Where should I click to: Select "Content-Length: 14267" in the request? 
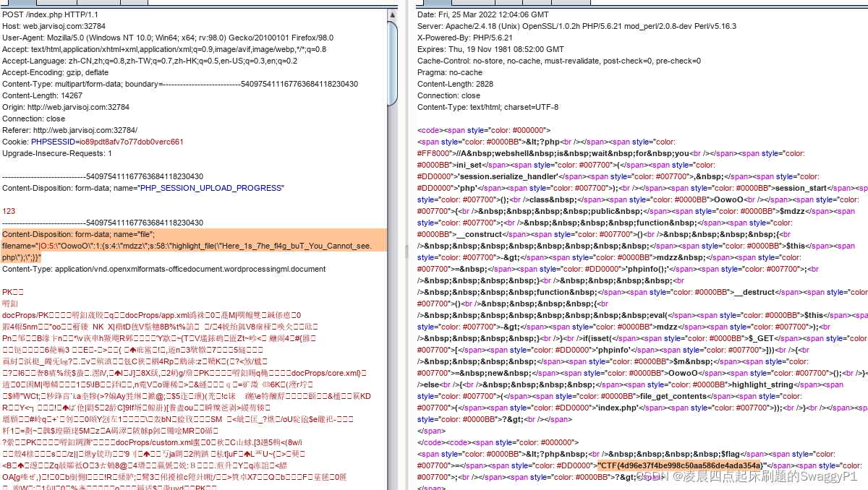tap(42, 95)
